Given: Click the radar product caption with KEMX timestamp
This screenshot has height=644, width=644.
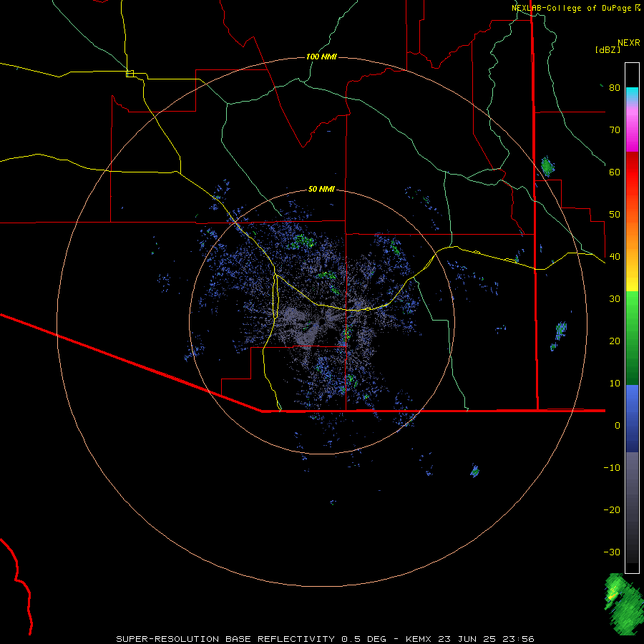Looking at the screenshot, I should point(325,639).
